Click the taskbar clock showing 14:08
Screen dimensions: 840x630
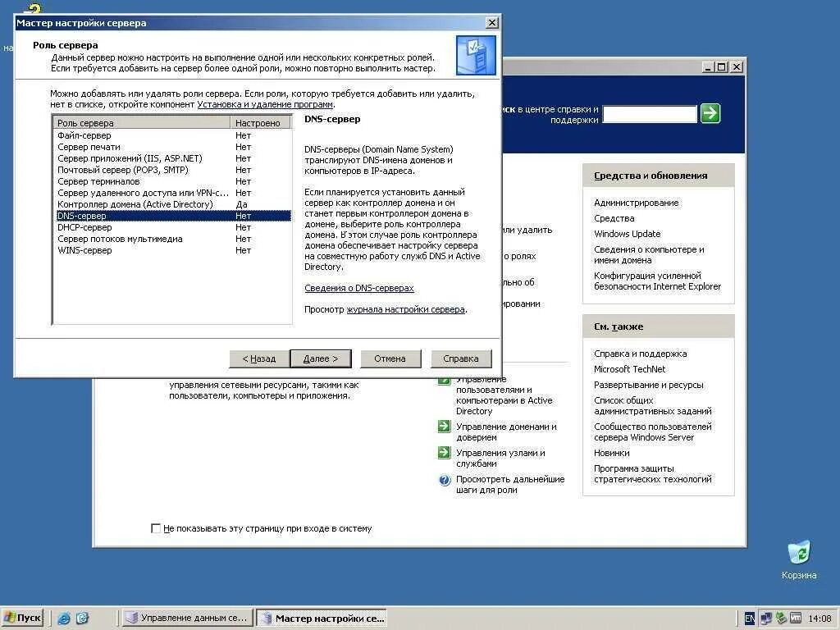click(819, 619)
